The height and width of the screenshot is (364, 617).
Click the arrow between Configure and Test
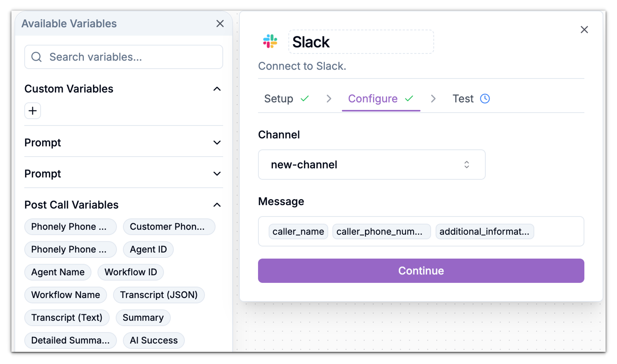pos(433,99)
